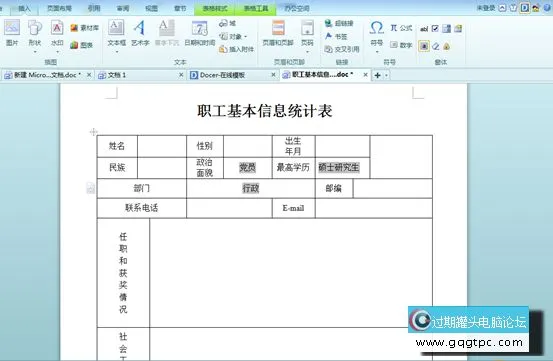
Task: Click the 硕士研究生 form field
Action: pos(339,167)
